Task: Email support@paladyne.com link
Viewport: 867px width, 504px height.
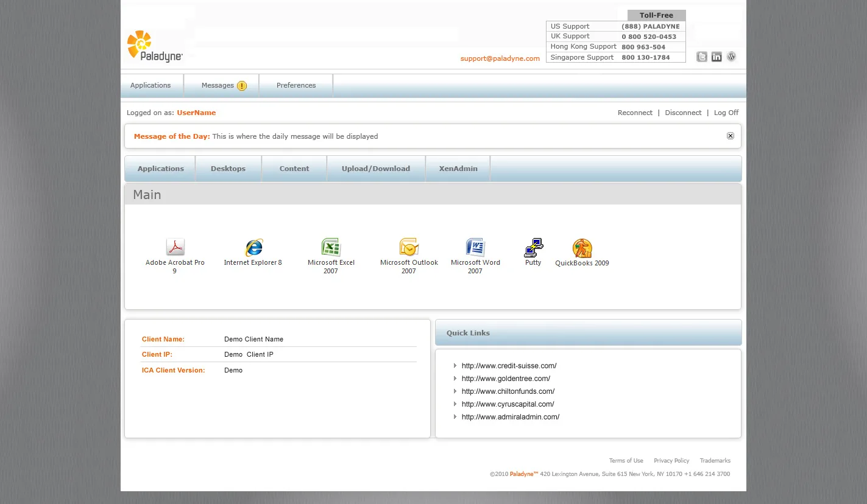Action: (500, 58)
